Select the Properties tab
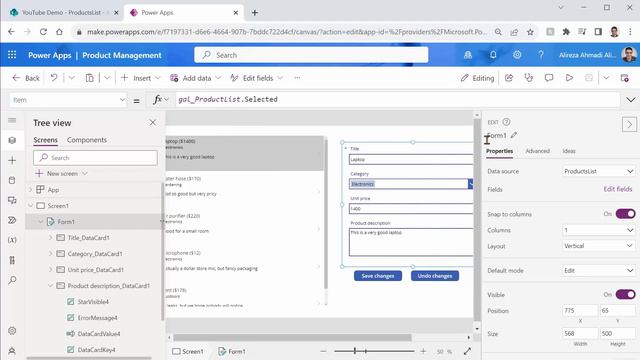The width and height of the screenshot is (640, 360). [499, 151]
